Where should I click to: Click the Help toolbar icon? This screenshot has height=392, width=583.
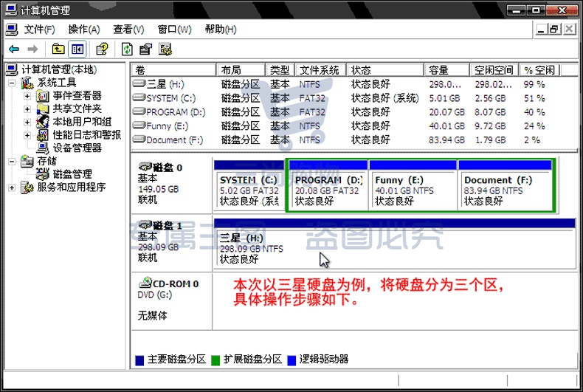[102, 49]
